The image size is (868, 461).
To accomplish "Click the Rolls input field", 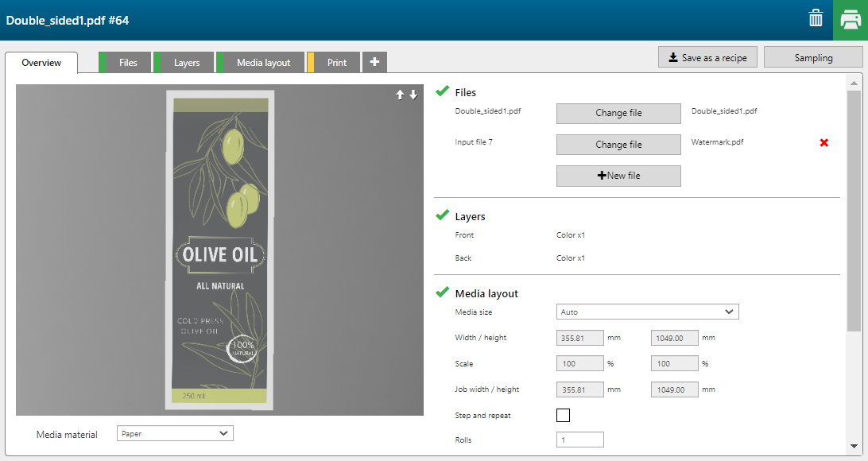I will [x=579, y=440].
